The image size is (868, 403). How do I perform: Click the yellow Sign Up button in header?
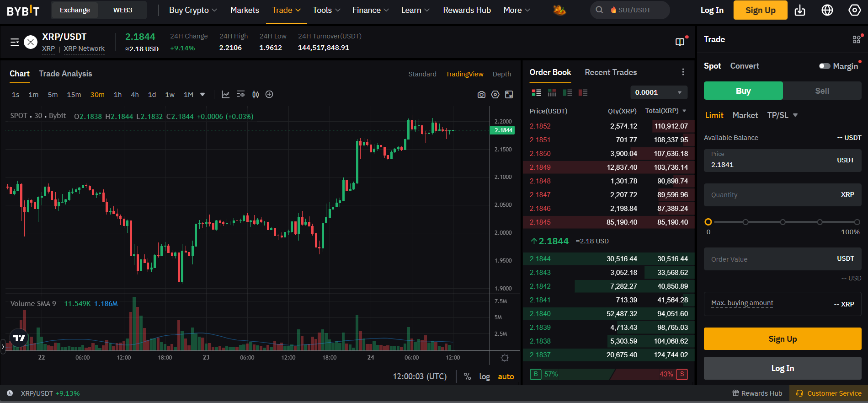(760, 10)
